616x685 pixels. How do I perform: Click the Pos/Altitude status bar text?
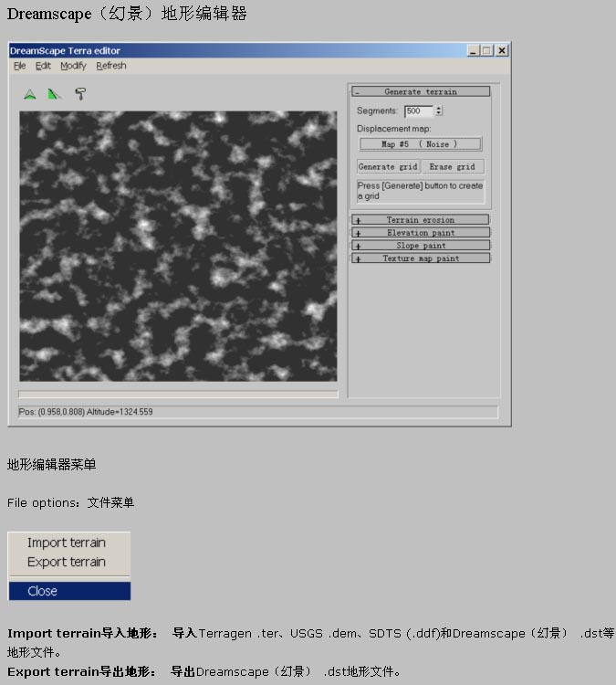point(86,412)
